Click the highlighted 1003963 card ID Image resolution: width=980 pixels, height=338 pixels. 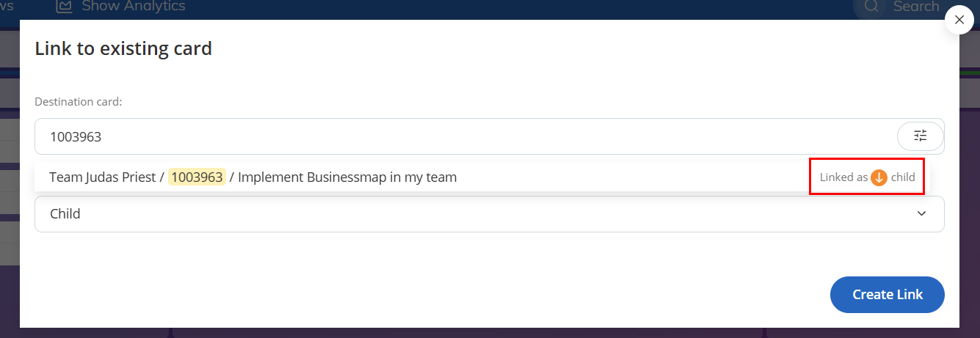click(x=197, y=177)
